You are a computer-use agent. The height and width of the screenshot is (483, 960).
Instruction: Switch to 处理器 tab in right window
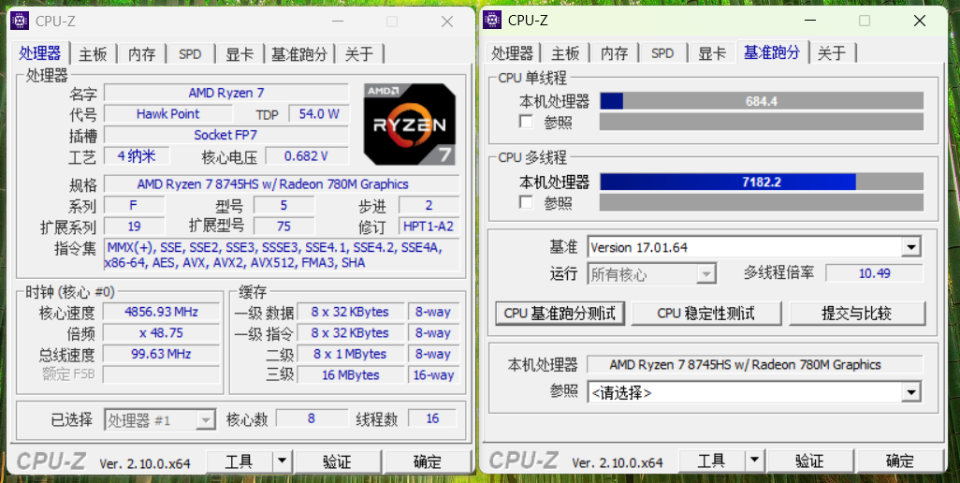tap(512, 54)
